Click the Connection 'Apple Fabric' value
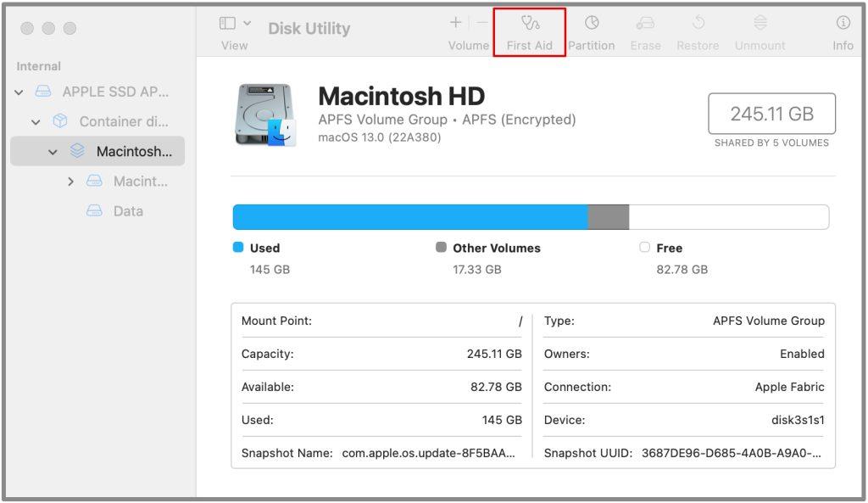This screenshot has height=503, width=868. click(790, 388)
